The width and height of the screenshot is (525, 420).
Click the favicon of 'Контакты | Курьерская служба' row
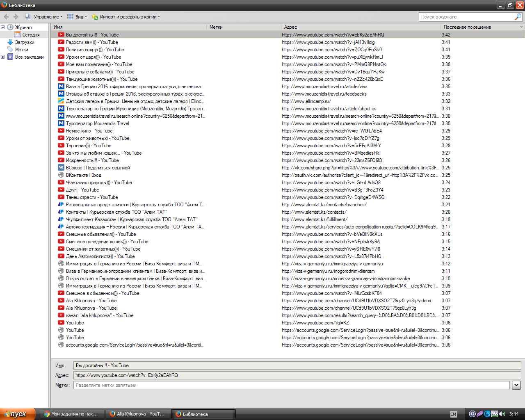tap(61, 212)
